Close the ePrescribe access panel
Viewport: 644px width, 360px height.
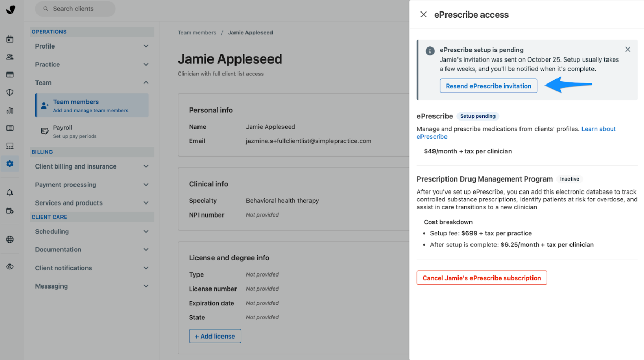(424, 15)
